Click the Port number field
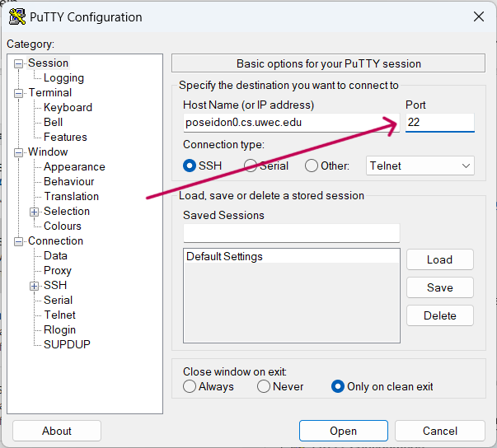The height and width of the screenshot is (448, 497). click(440, 123)
